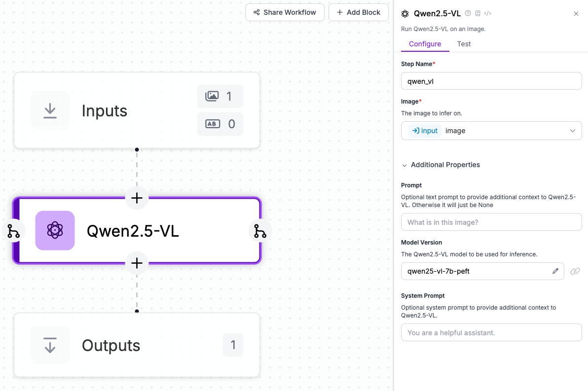Click plus icon above the Qwen2.5-VL block
The image size is (588, 391).
[x=137, y=198]
